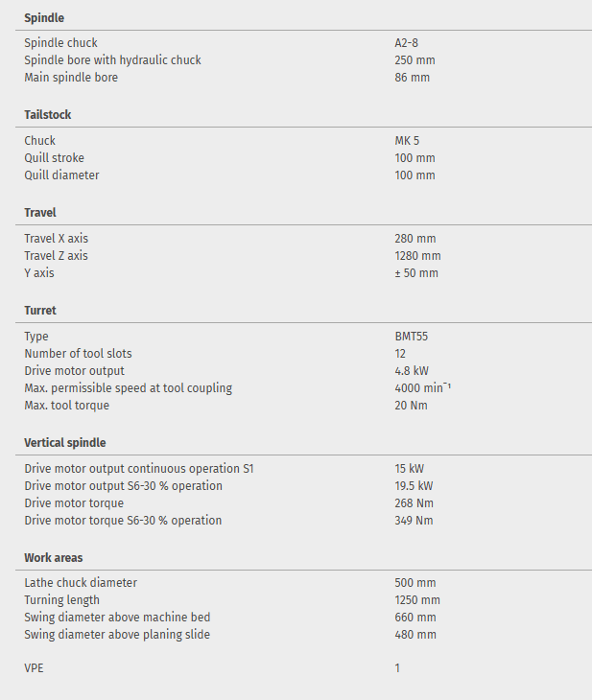Click the Vertical spindle section heading
Viewport: 592px width, 700px height.
click(x=65, y=443)
